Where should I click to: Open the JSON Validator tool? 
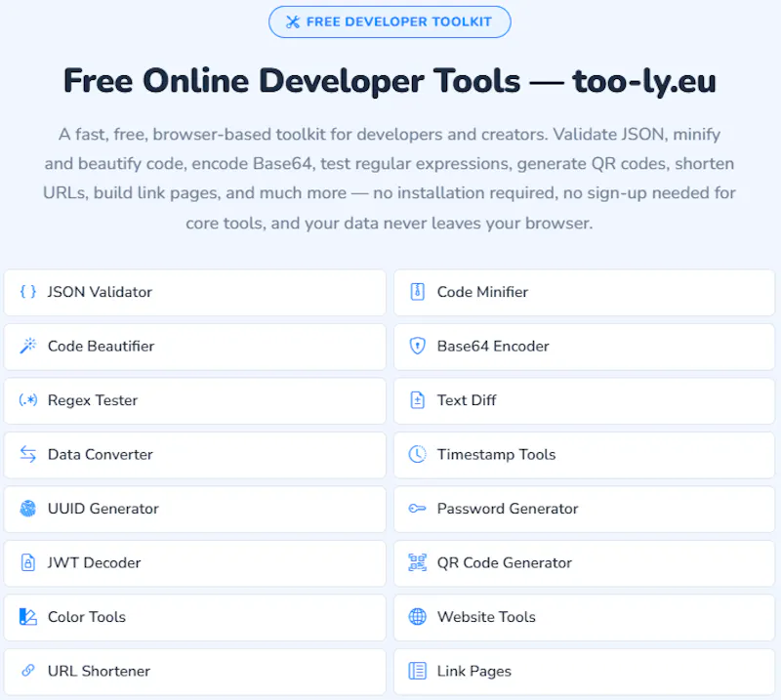(x=194, y=292)
